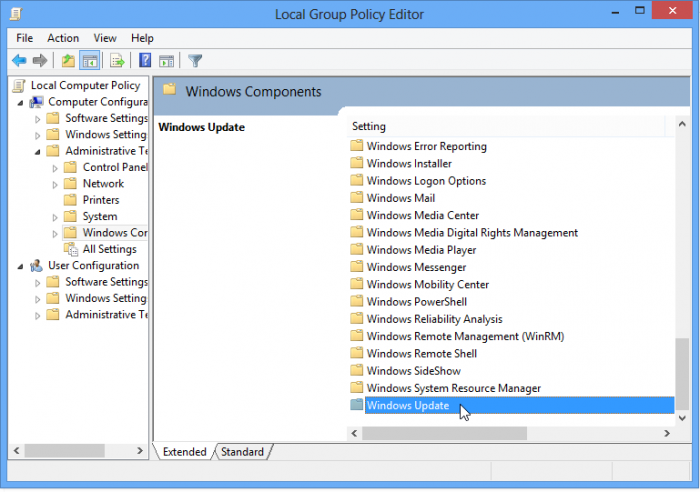The width and height of the screenshot is (700, 492).
Task: Click the Local Computer Policy root icon
Action: (19, 85)
